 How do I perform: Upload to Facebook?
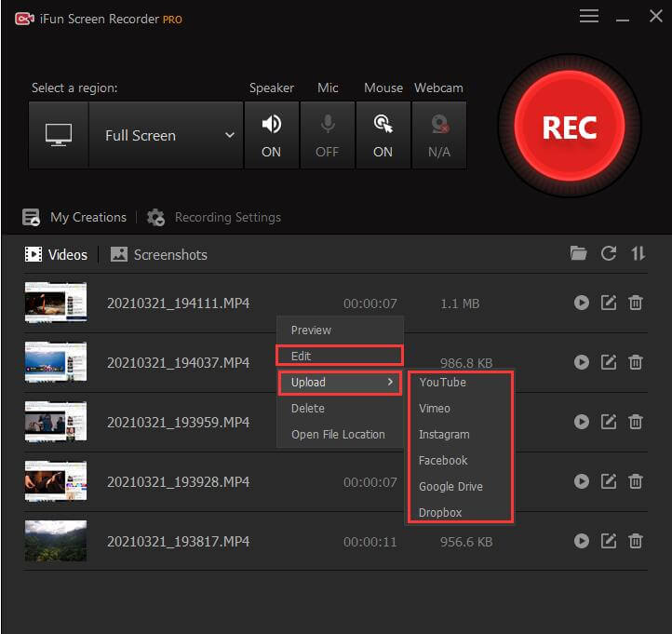(x=461, y=461)
